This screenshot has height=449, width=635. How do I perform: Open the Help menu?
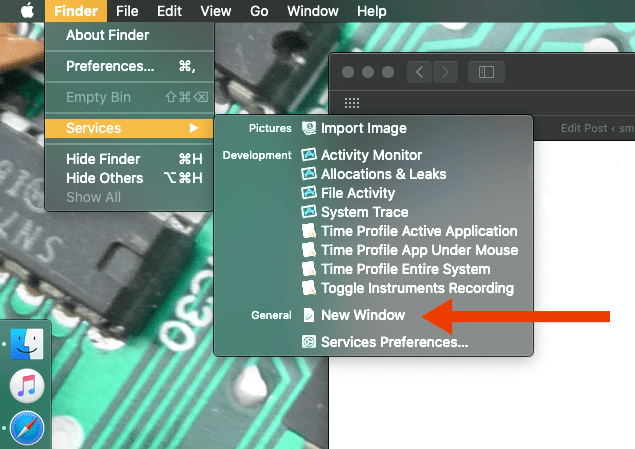tap(371, 11)
